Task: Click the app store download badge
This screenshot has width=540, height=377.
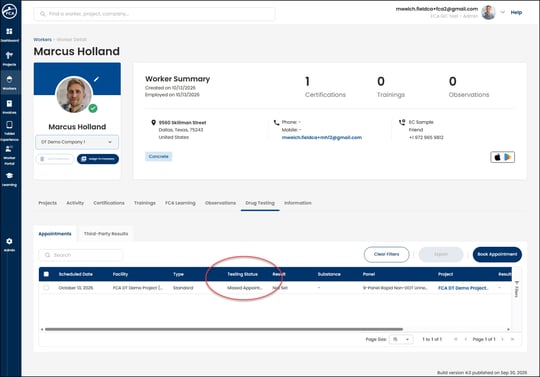Action: 502,157
